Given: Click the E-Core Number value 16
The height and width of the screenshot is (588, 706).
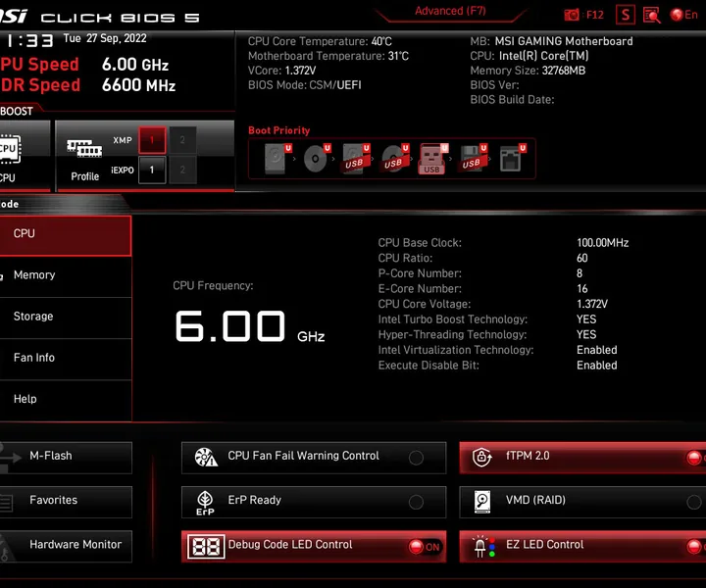Looking at the screenshot, I should 582,289.
